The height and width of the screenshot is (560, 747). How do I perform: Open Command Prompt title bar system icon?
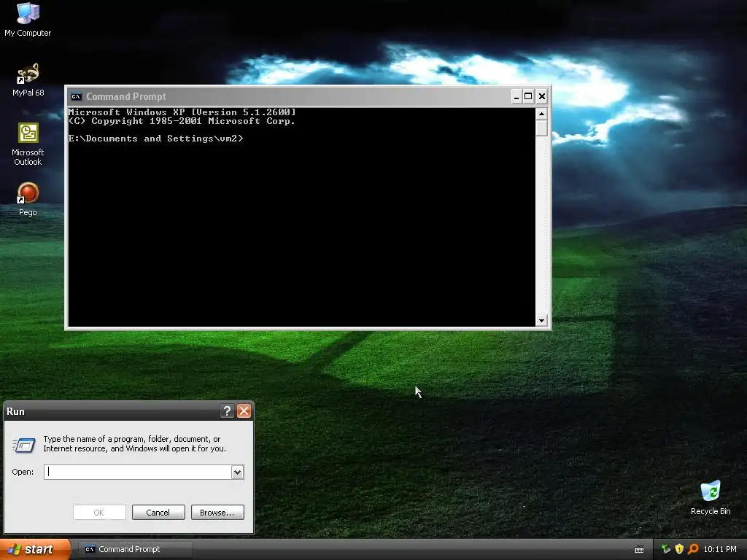coord(76,97)
